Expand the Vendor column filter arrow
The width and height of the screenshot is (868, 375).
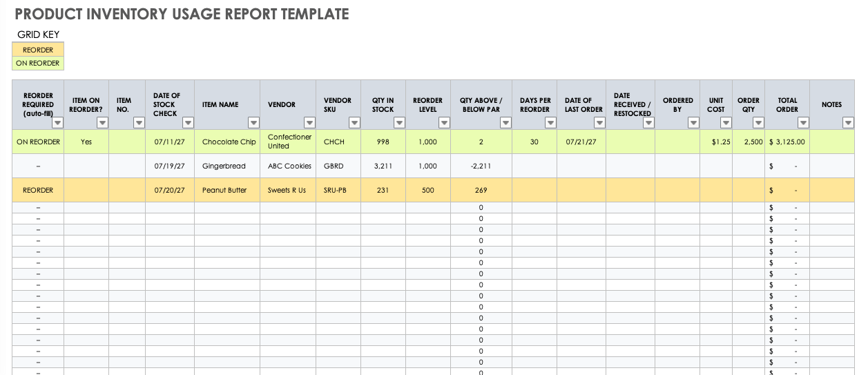pos(309,123)
